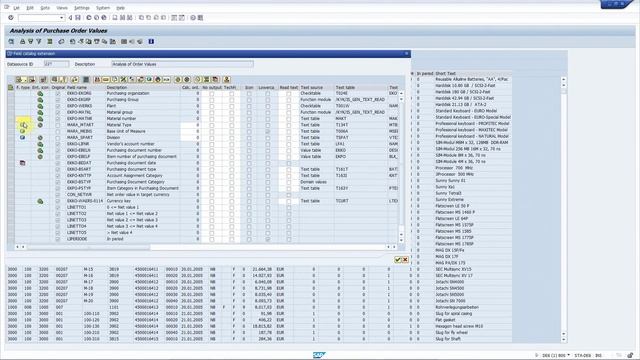Click the Short Text list's scroll-up arrow
Viewport: 640px width, 360px height.
click(564, 80)
